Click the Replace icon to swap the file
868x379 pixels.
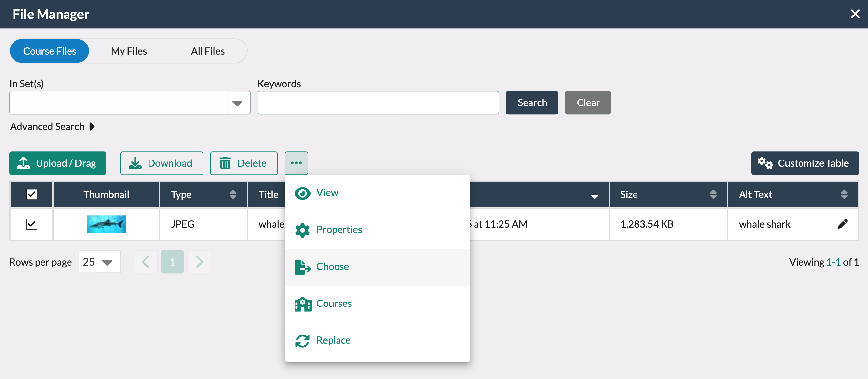pos(302,340)
